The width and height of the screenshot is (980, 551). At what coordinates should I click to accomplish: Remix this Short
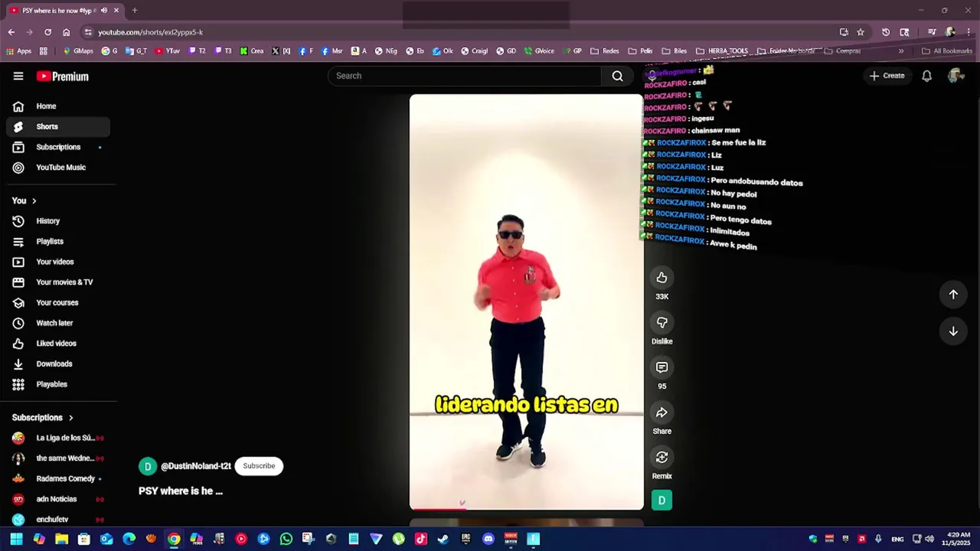coord(662,458)
